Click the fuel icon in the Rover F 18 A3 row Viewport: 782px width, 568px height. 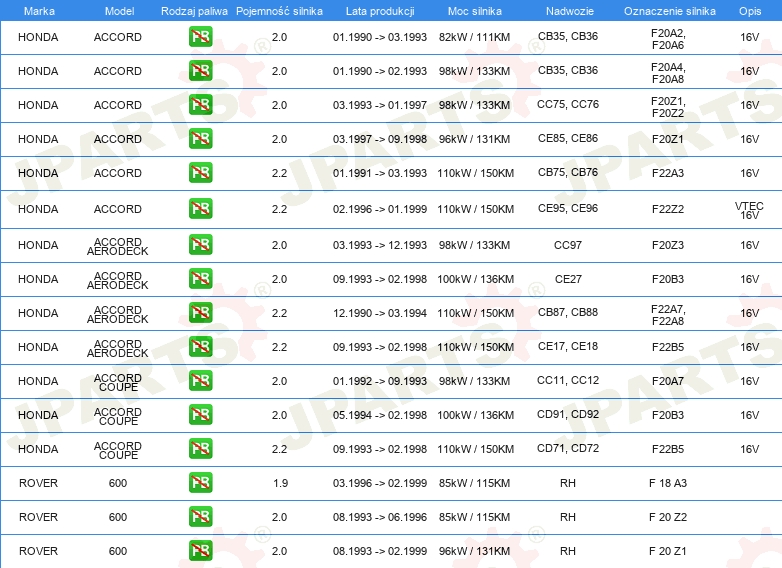(200, 482)
